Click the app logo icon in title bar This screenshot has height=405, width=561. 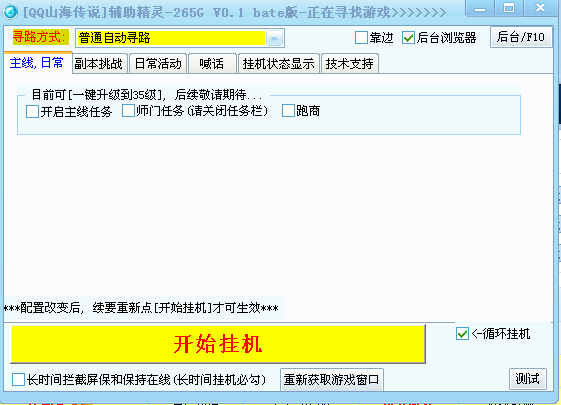[x=10, y=12]
